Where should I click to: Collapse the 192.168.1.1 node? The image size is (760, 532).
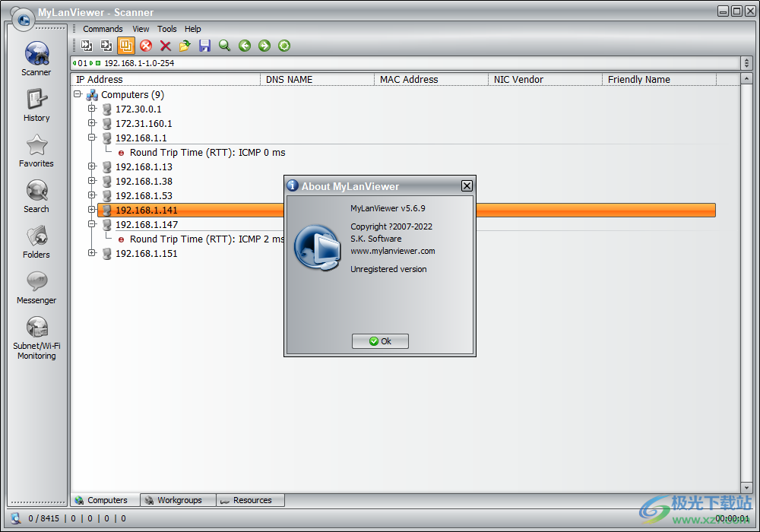[92, 138]
